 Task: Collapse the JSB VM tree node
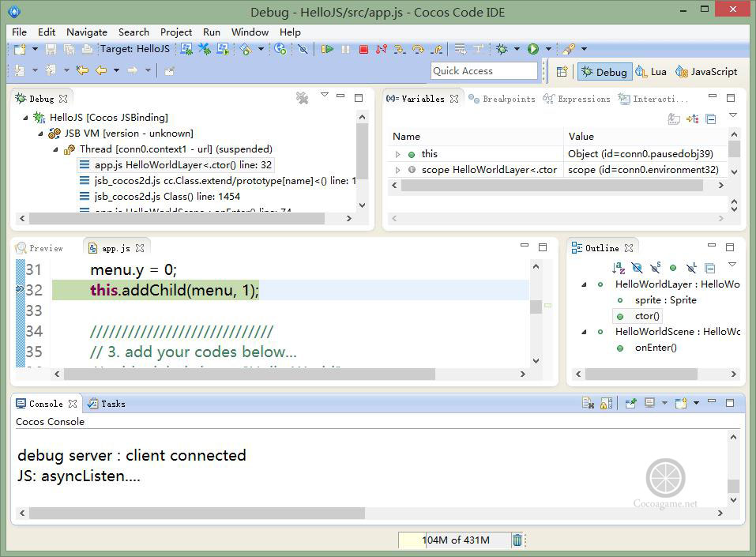[x=40, y=134]
